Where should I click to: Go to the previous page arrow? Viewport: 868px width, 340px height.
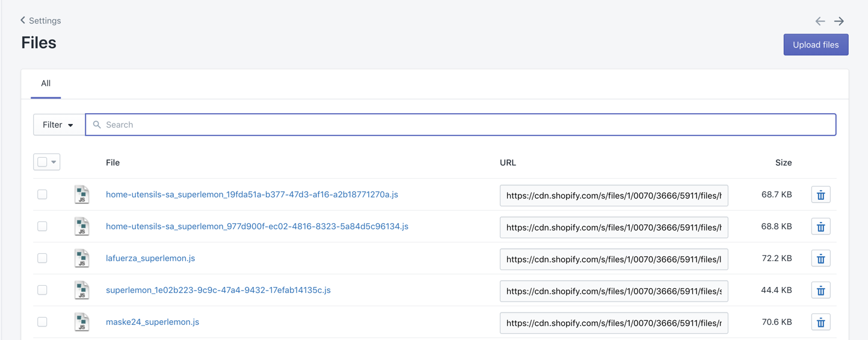[820, 21]
